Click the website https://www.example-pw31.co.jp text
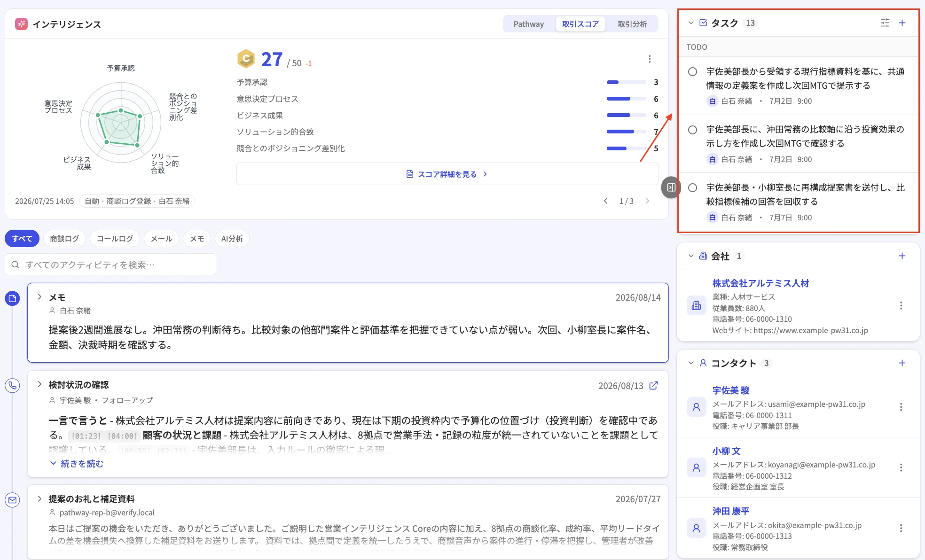This screenshot has height=560, width=925. coord(811,330)
